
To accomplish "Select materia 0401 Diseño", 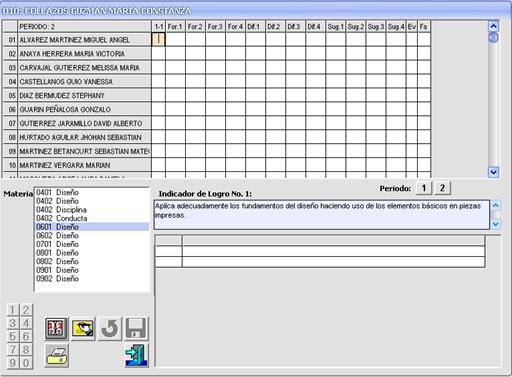I will (x=92, y=192).
